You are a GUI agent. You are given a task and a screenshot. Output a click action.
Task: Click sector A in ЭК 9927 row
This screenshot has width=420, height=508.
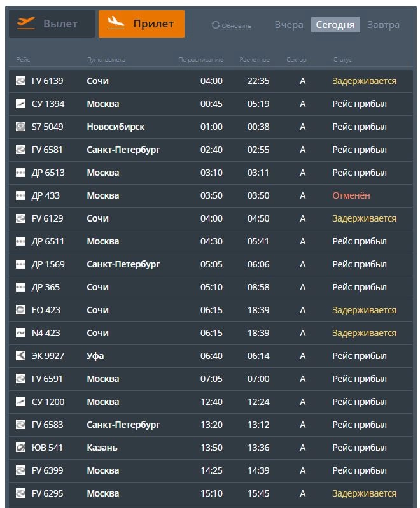point(302,356)
